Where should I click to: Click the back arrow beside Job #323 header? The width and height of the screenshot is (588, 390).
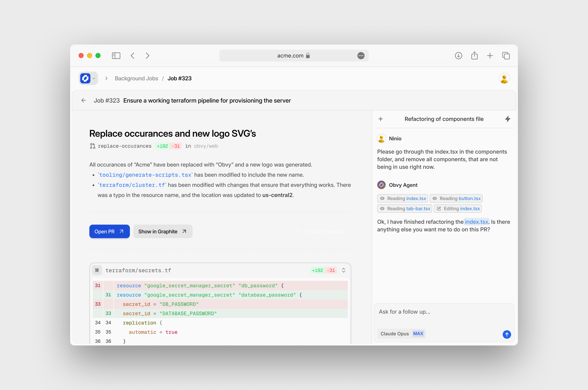click(83, 100)
